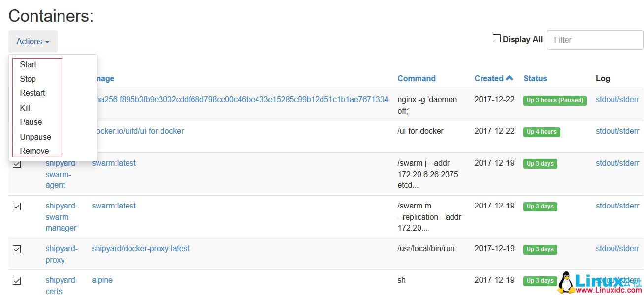Viewport: 644px width, 295px height.
Task: Uncheck the shipyard-certs row checkbox
Action: 16,281
